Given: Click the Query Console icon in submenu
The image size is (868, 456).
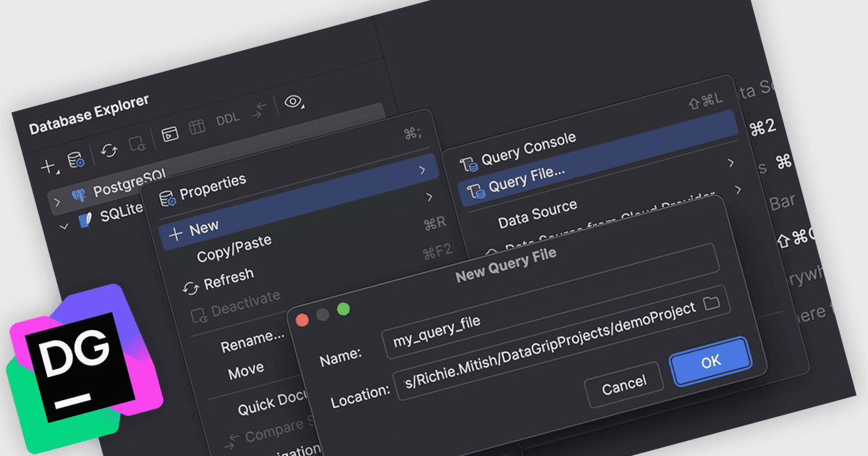Looking at the screenshot, I should (x=469, y=163).
